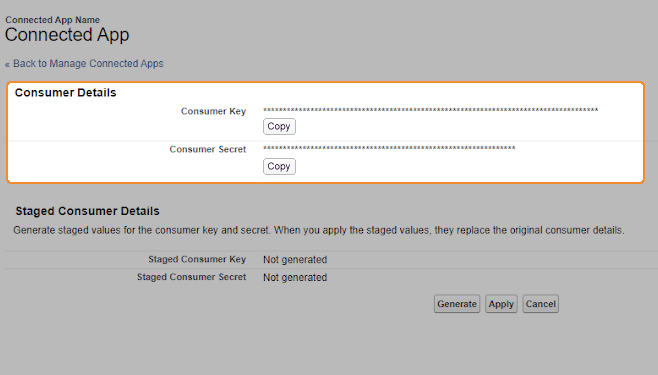Click the Connected App page title
This screenshot has width=658, height=375.
pos(67,35)
